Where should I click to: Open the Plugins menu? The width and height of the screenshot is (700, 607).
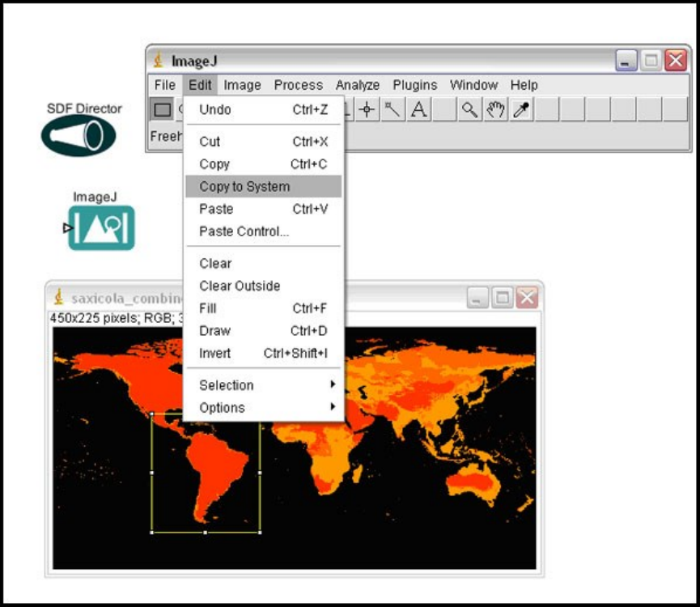click(x=414, y=85)
